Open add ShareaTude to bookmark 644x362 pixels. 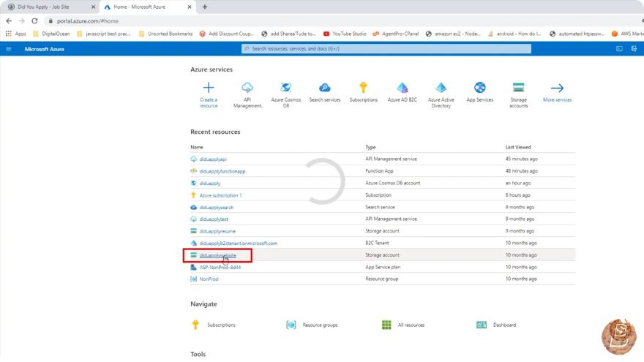pos(289,34)
